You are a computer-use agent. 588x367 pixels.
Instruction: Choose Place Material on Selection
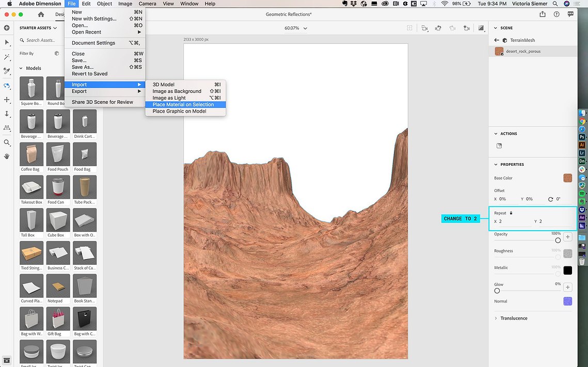click(x=186, y=105)
